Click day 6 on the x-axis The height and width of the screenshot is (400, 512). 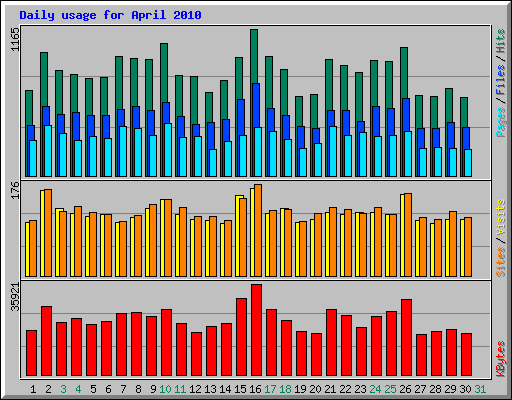tap(108, 389)
